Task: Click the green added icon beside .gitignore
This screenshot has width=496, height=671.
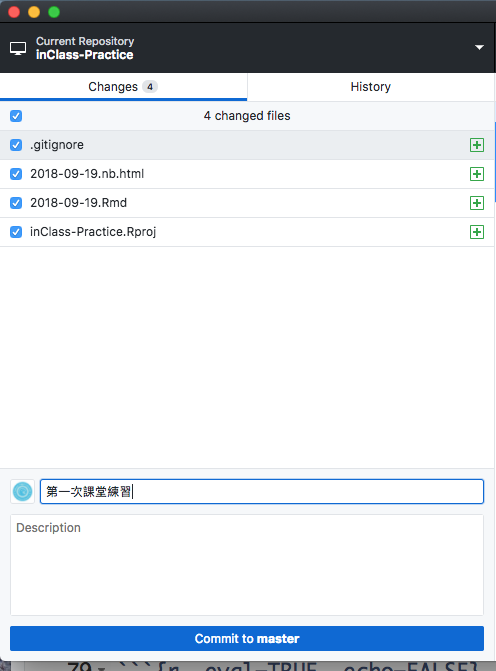Action: pos(477,145)
